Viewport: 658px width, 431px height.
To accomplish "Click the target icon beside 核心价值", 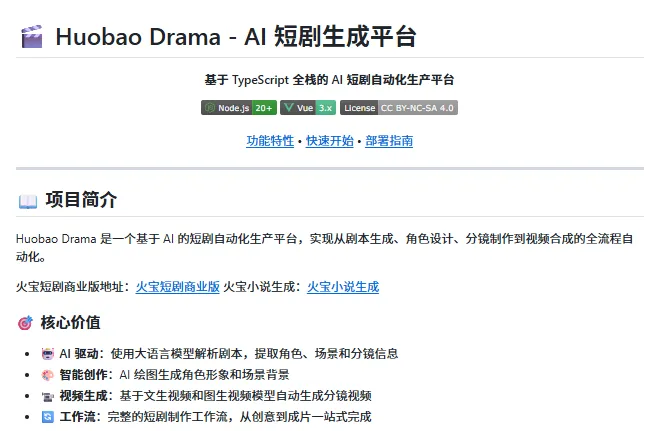I will (x=25, y=323).
